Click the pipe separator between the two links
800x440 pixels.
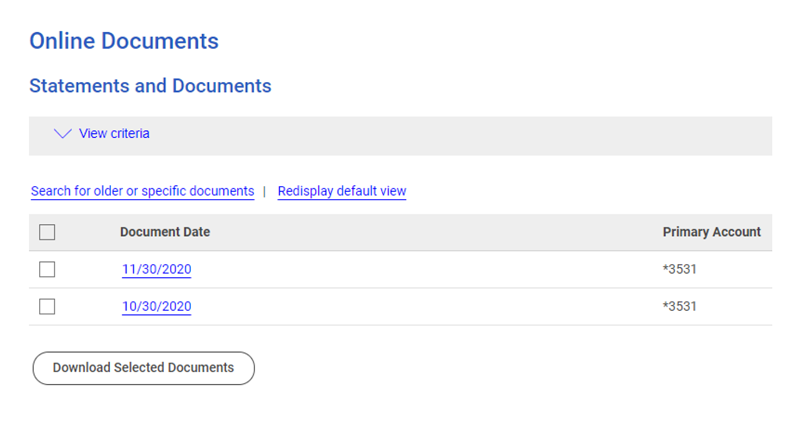point(265,191)
